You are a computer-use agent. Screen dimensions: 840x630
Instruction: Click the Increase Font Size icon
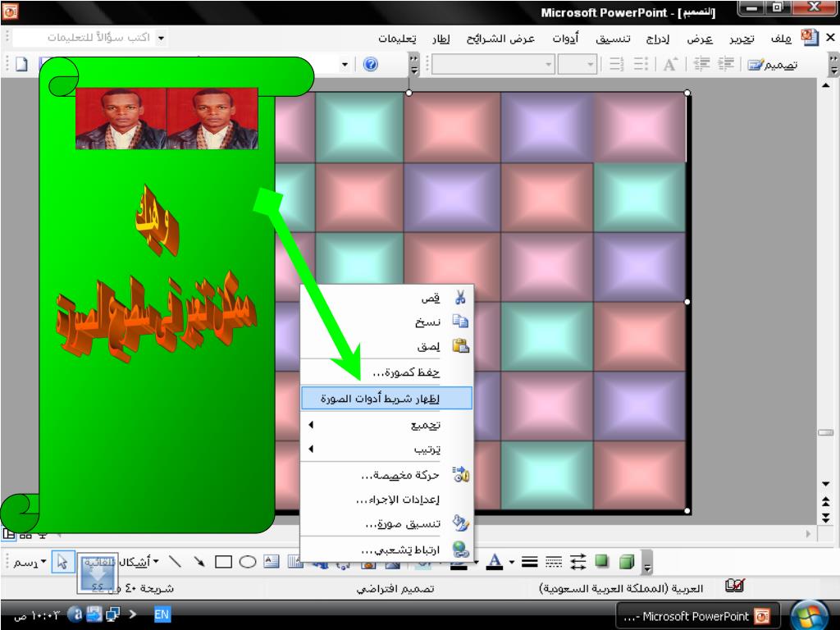[x=670, y=65]
